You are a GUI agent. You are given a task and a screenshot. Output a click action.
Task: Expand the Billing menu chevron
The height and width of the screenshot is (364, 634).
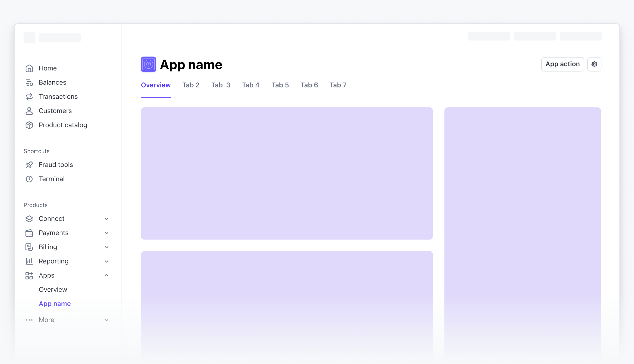[x=107, y=247]
